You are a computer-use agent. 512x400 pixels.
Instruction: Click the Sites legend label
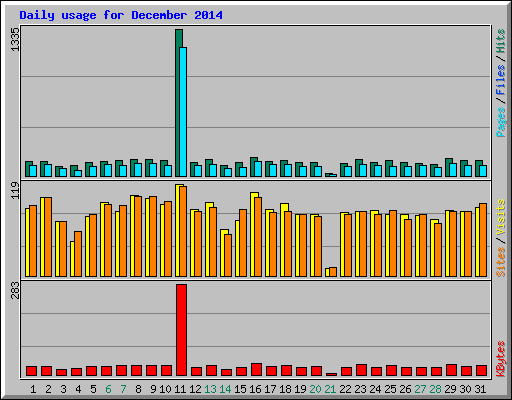[x=500, y=262]
